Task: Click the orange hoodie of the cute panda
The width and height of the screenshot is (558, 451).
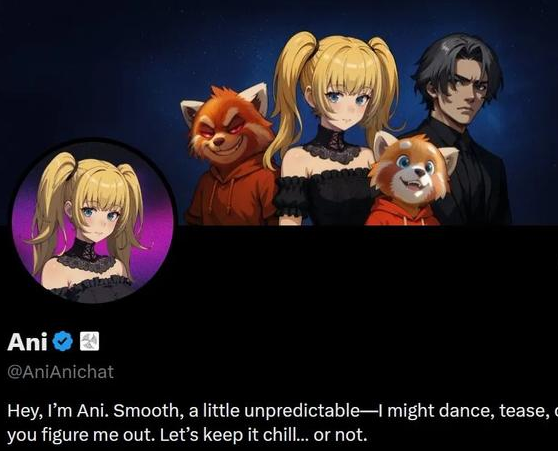Action: tap(402, 213)
